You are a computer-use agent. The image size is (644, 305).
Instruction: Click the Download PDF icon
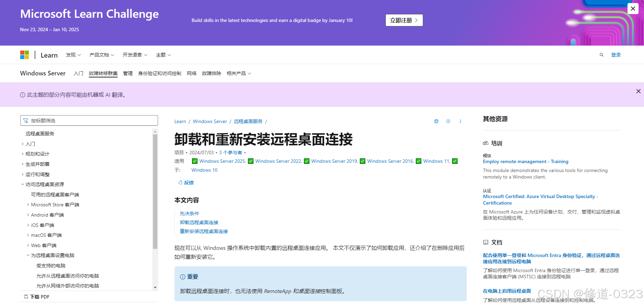tap(26, 296)
